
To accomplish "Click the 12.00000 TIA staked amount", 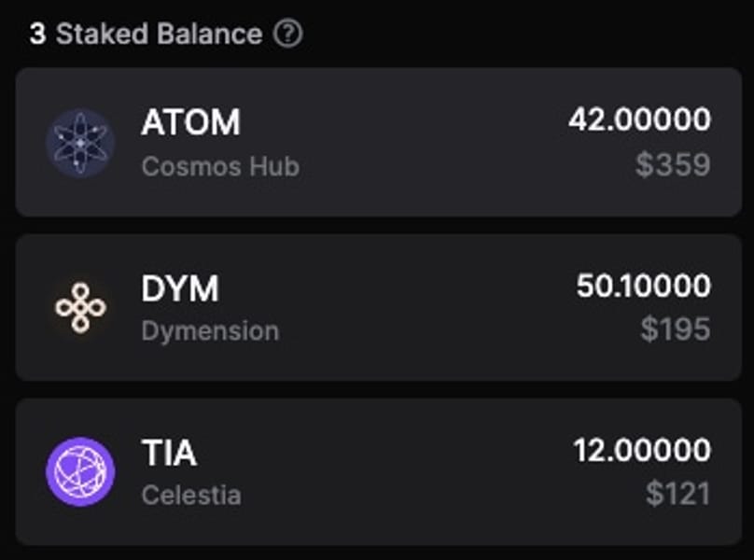I will 641,451.
